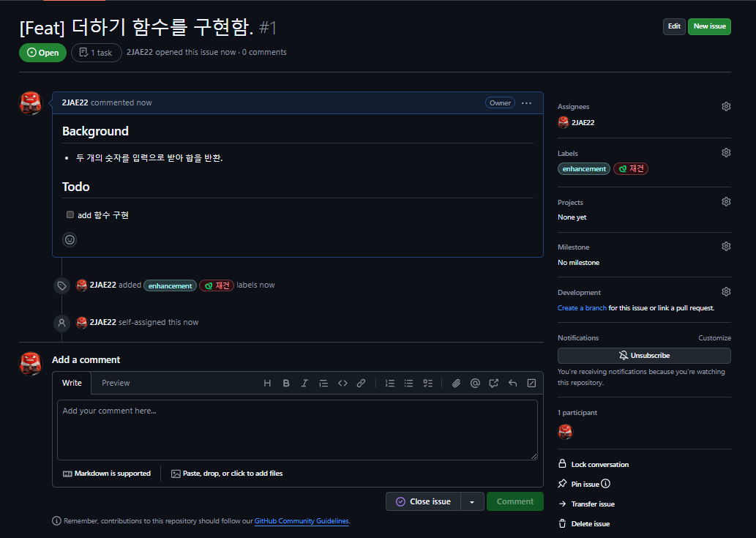Click Pin issue option
The width and height of the screenshot is (756, 538).
(579, 484)
